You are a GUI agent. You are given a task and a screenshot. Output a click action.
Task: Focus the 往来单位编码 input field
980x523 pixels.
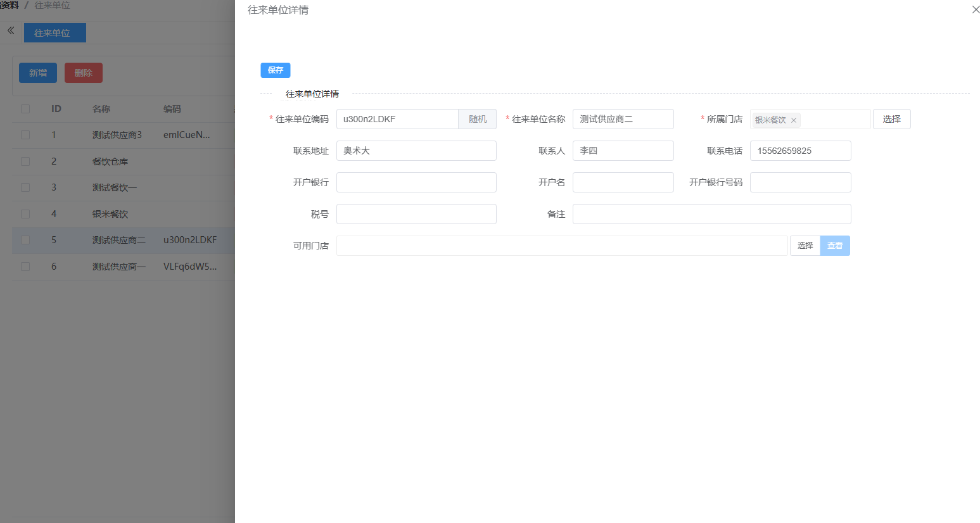397,119
